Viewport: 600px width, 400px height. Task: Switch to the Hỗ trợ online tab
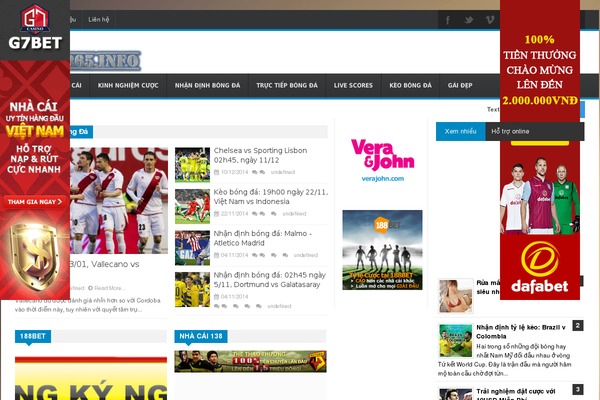coord(510,131)
